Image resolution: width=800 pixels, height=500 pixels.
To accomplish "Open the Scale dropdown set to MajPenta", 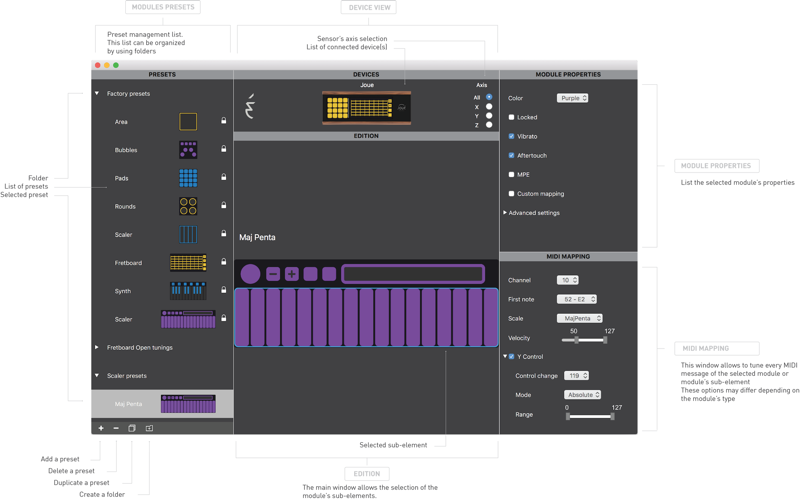I will pyautogui.click(x=580, y=318).
